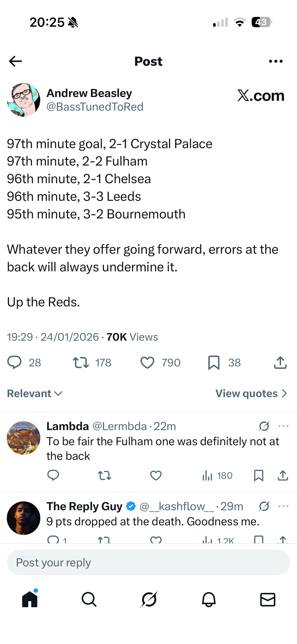Image resolution: width=297 pixels, height=644 pixels.
Task: Open View quotes chevron link
Action: tap(251, 394)
